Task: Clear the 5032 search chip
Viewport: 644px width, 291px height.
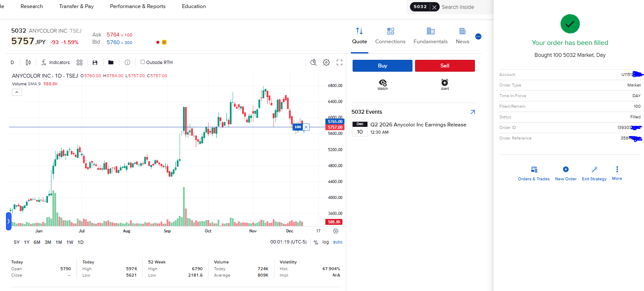Action: pos(434,7)
